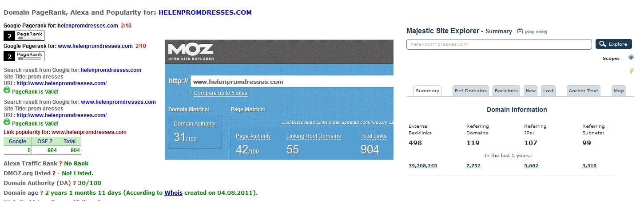The width and height of the screenshot is (644, 212).
Task: Click the HELENPROMDRESSES.COM heading link
Action: click(x=205, y=12)
